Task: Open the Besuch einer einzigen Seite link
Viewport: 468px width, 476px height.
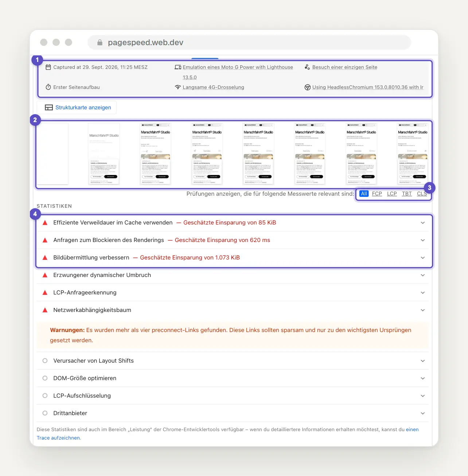Action: tap(345, 67)
